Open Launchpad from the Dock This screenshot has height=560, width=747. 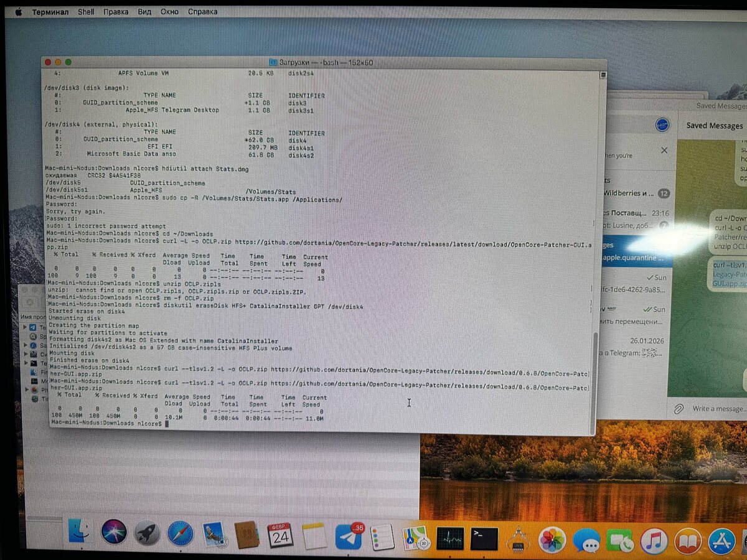[x=148, y=533]
